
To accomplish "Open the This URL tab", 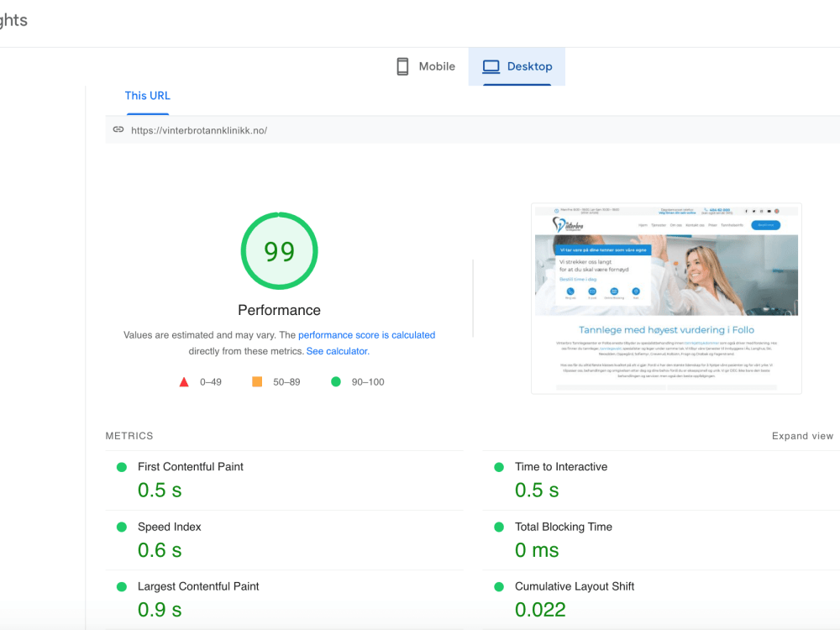I will coord(147,96).
